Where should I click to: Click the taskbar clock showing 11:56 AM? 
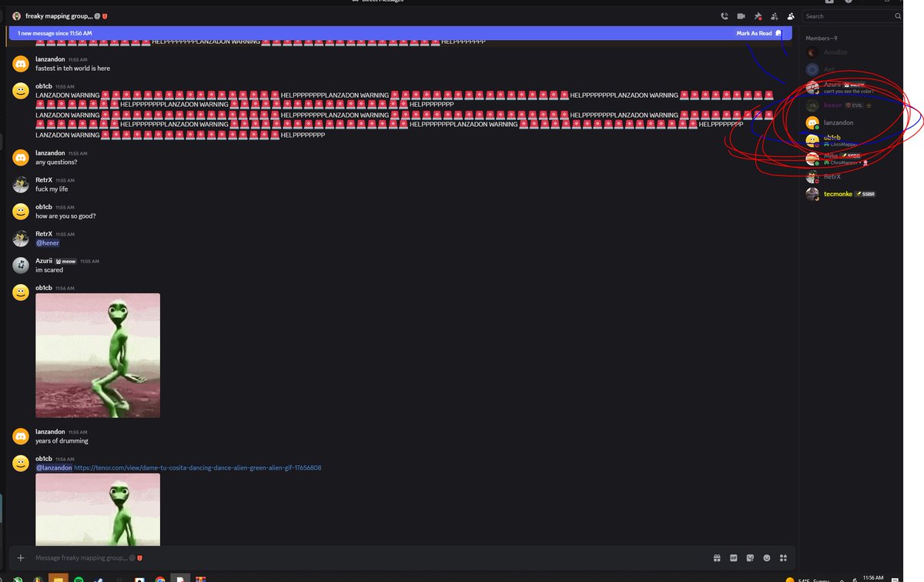pos(873,577)
